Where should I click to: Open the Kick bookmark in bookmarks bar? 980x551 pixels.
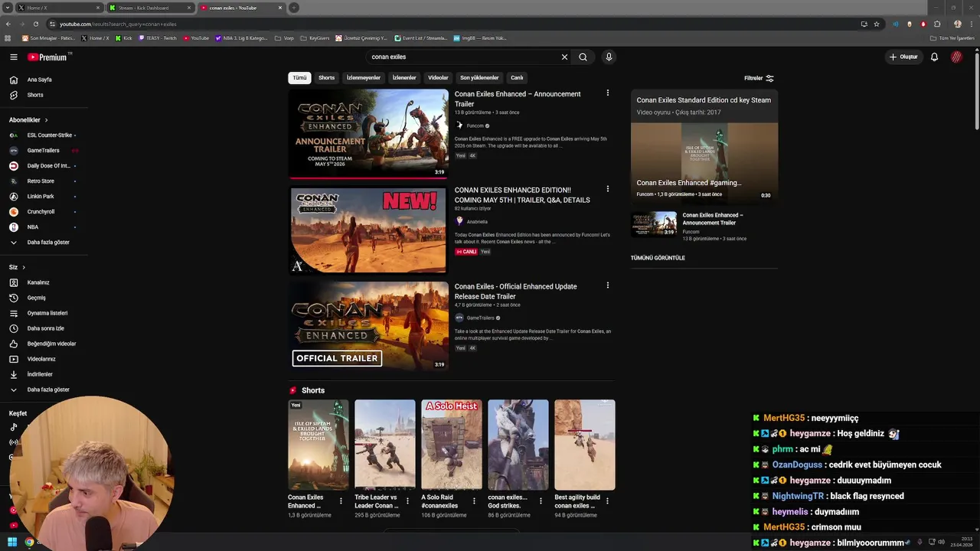(124, 38)
